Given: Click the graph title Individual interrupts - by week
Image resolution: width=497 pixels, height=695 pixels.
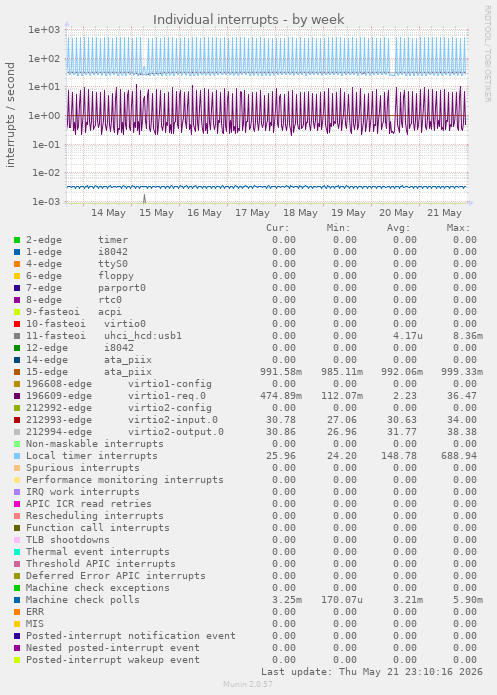Looking at the screenshot, I should 248,20.
